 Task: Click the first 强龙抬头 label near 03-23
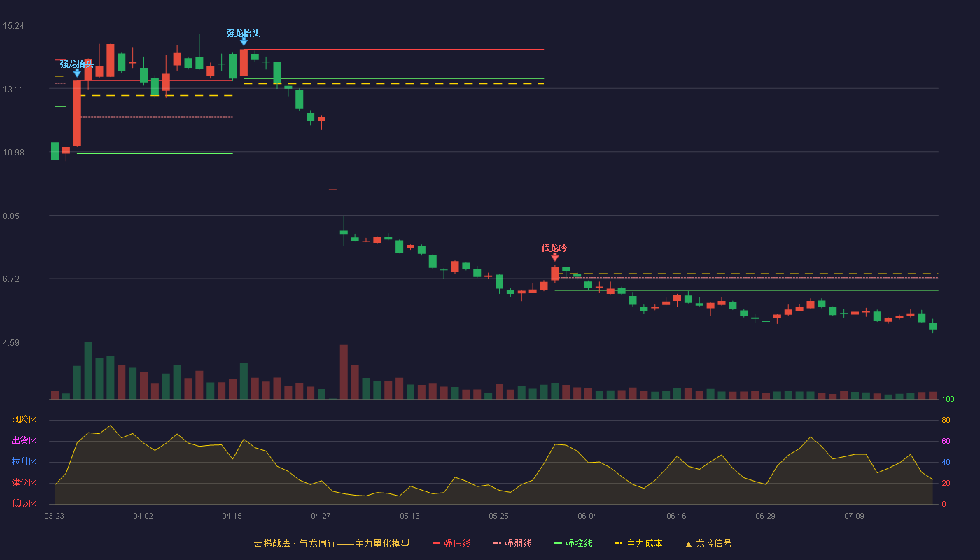(76, 64)
